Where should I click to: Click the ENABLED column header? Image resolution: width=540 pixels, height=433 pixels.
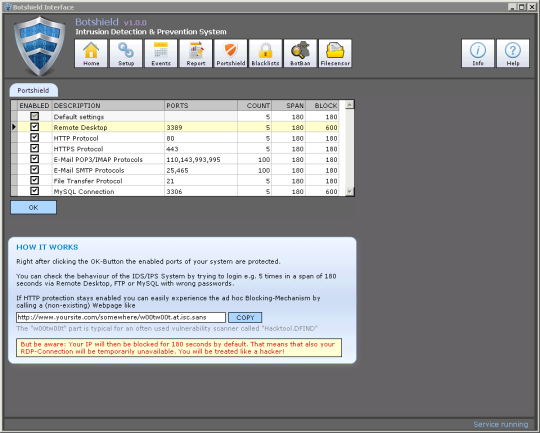pos(34,105)
